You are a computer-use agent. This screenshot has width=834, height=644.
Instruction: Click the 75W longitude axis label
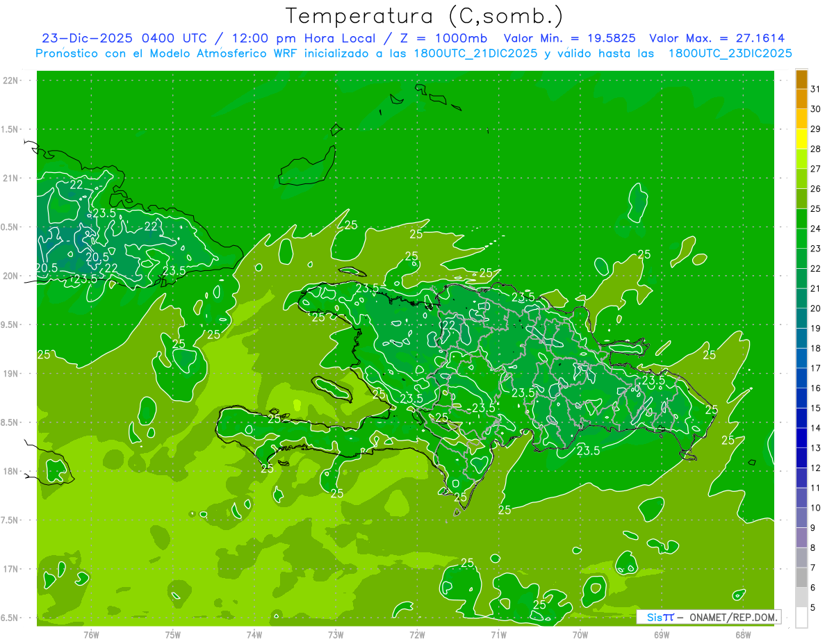(173, 634)
